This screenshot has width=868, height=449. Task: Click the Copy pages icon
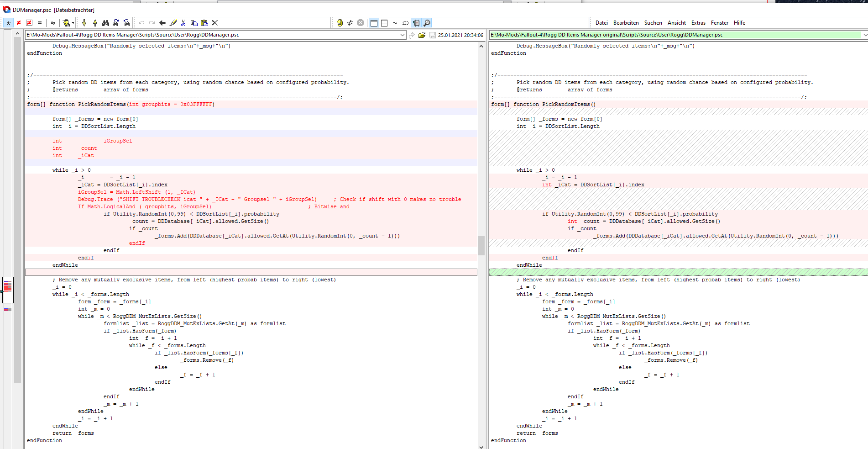(x=194, y=23)
